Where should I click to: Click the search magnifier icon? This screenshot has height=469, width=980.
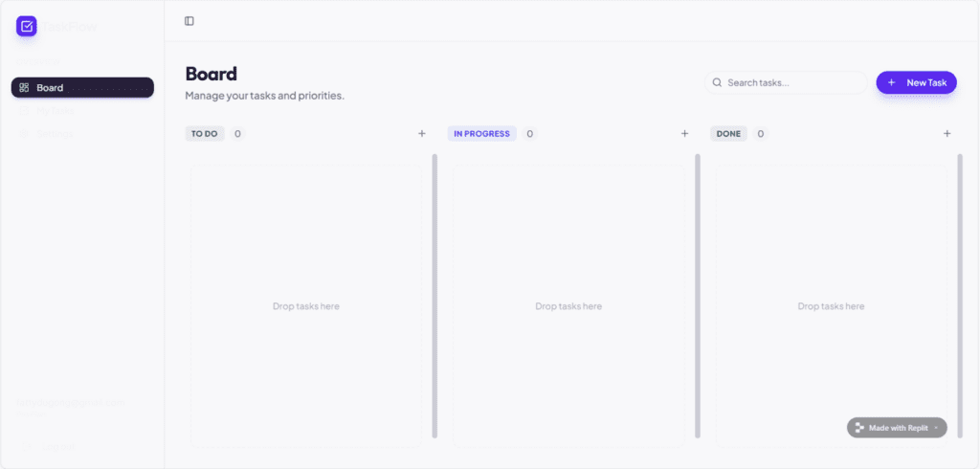717,82
